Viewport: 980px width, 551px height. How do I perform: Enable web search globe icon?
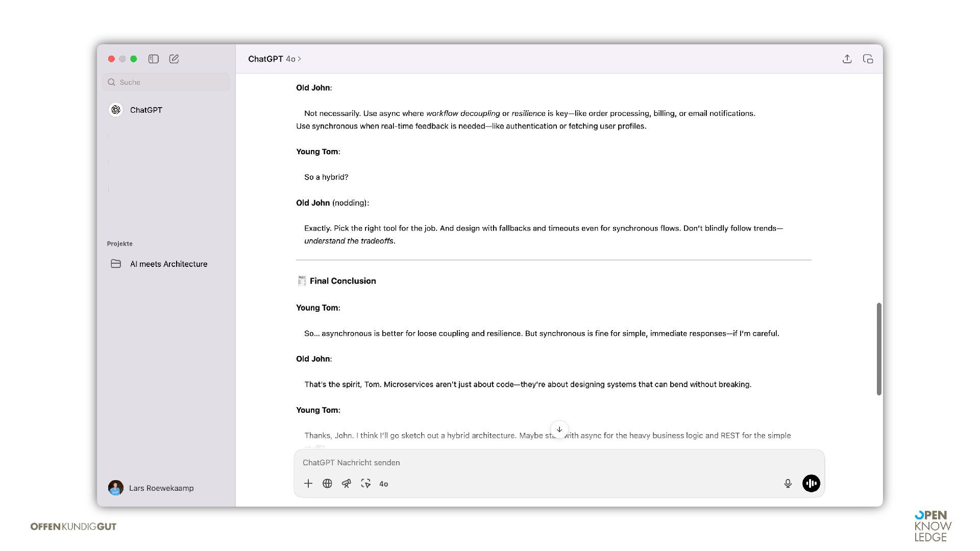pos(327,484)
